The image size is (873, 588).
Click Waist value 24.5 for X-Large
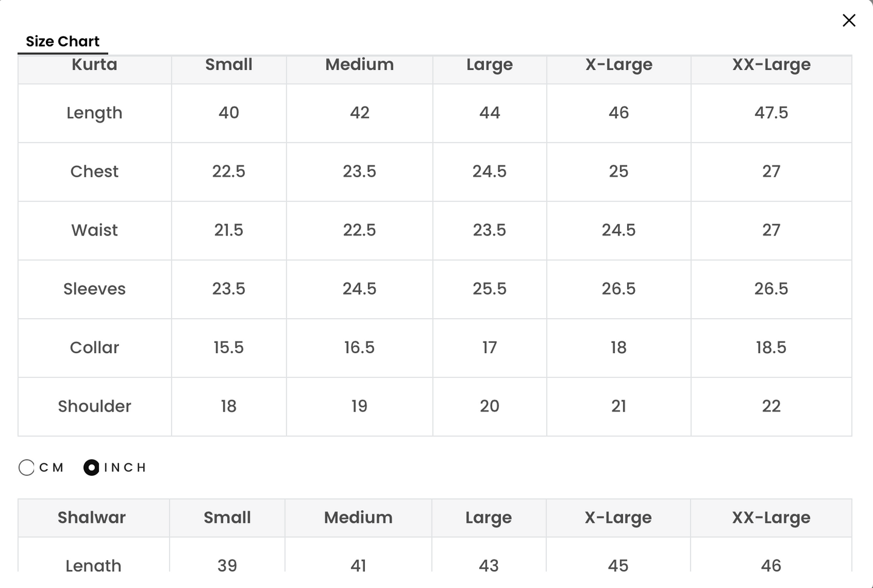point(619,230)
